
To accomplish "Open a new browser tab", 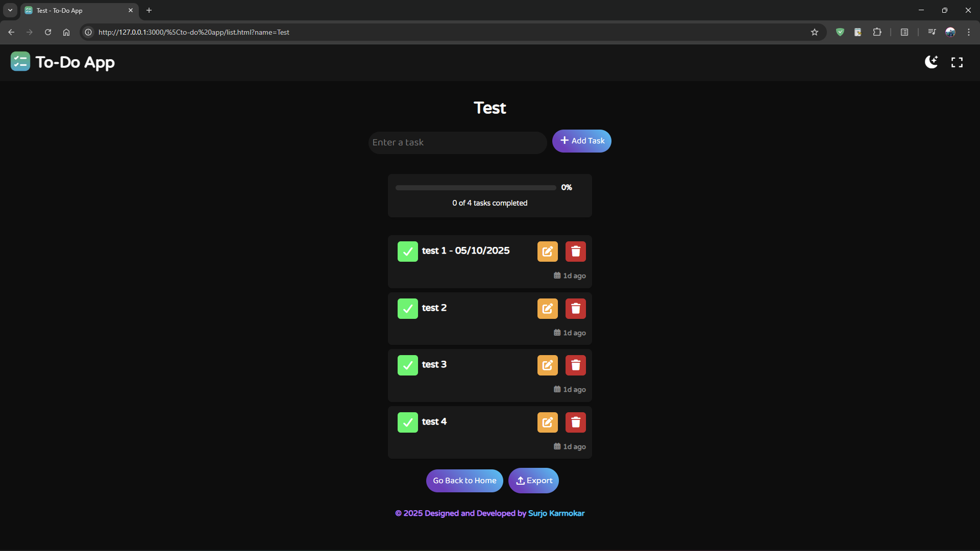I will pyautogui.click(x=149, y=10).
